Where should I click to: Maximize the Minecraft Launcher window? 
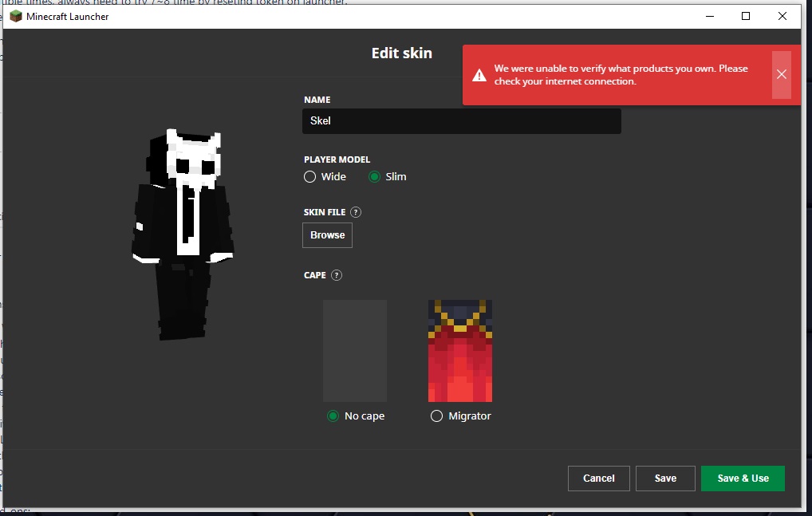[x=746, y=16]
